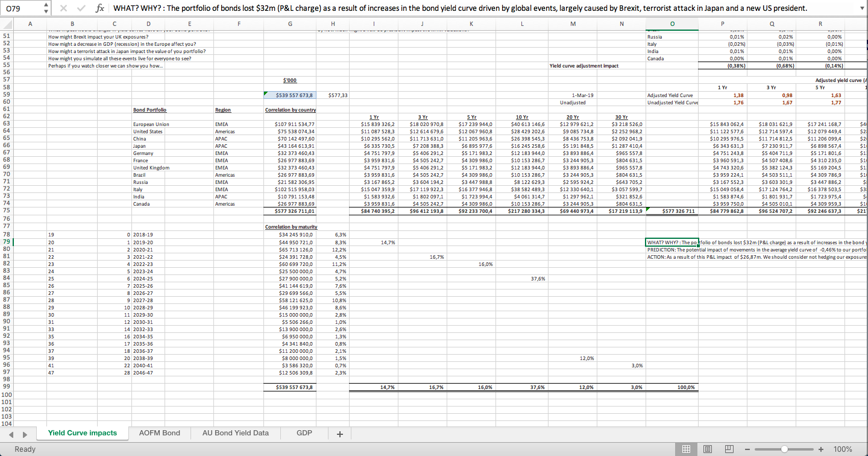Select column G header

[291, 24]
